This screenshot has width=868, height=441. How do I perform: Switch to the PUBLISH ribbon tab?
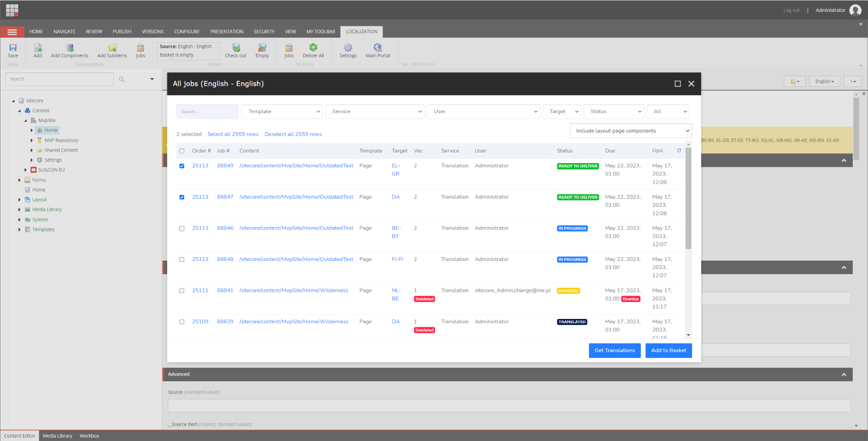pyautogui.click(x=122, y=32)
